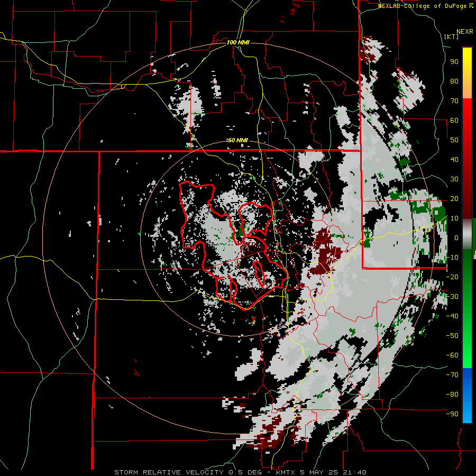Click the 80 value on velocity scale
The width and height of the screenshot is (476, 476).
coord(454,81)
